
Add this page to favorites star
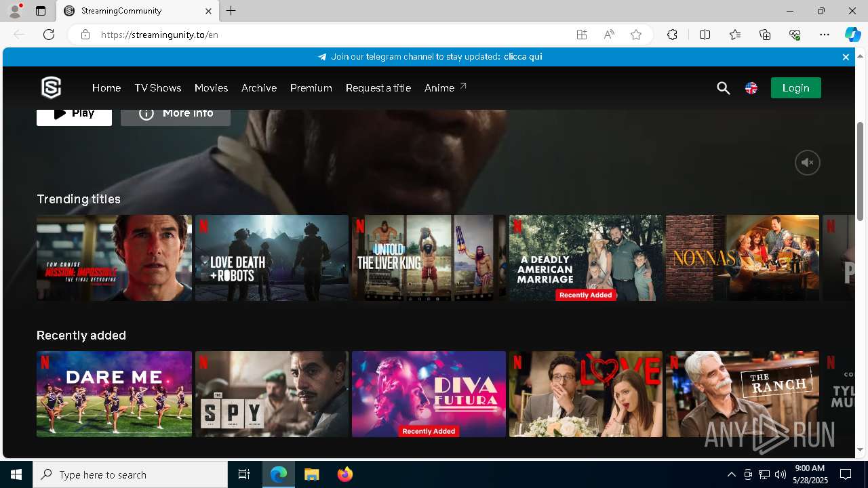pos(636,35)
